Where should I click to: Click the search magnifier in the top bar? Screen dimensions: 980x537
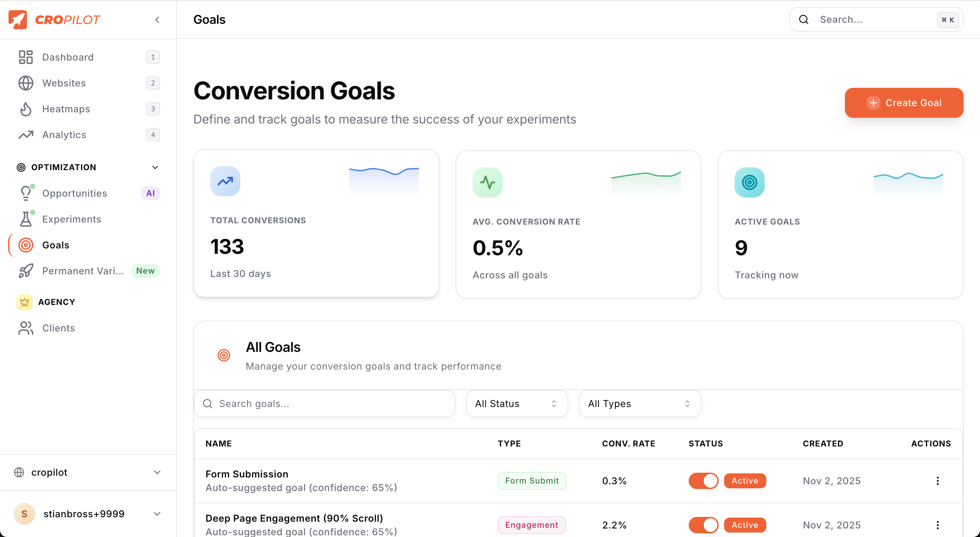click(x=803, y=19)
